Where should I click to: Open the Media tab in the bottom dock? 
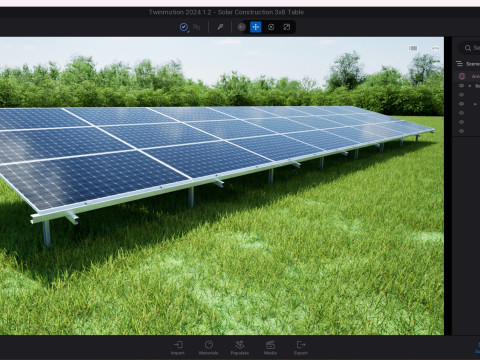270,348
